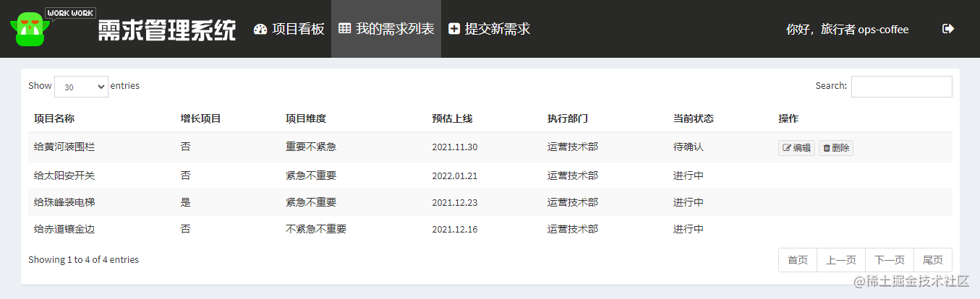The width and height of the screenshot is (980, 299).
Task: Select the 给黄河装围栏 project name
Action: click(x=64, y=147)
